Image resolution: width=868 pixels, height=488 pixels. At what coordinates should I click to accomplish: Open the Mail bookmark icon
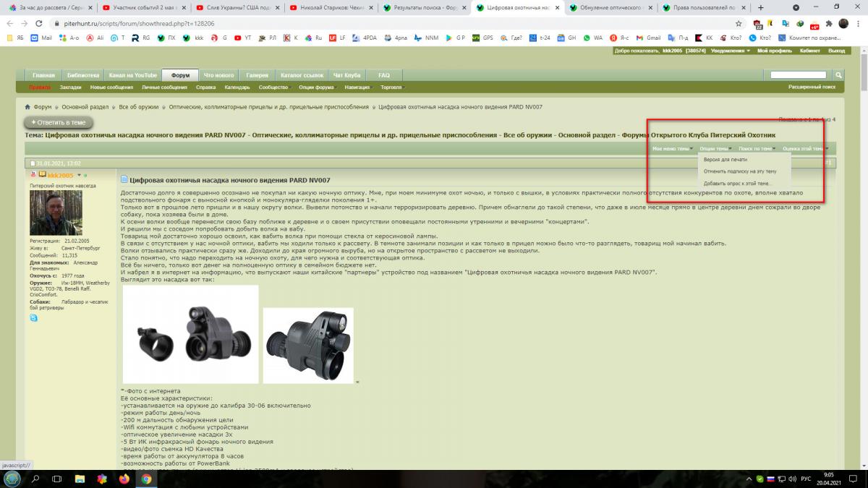coord(41,38)
